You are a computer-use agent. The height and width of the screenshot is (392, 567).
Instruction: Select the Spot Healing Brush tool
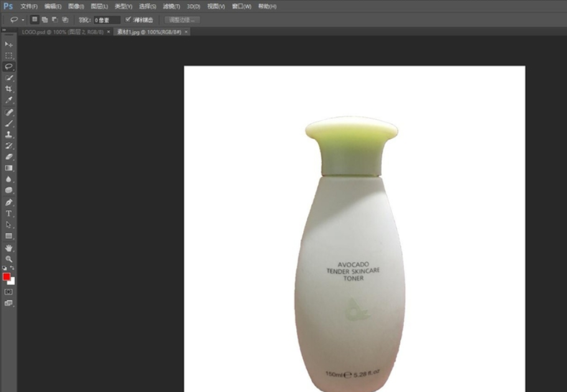(9, 113)
